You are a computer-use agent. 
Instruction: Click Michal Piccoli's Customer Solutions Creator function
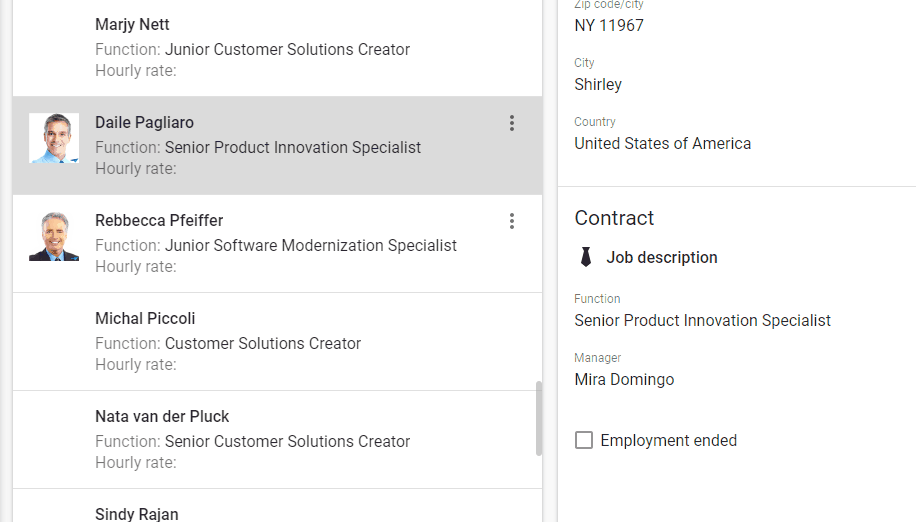coord(262,343)
